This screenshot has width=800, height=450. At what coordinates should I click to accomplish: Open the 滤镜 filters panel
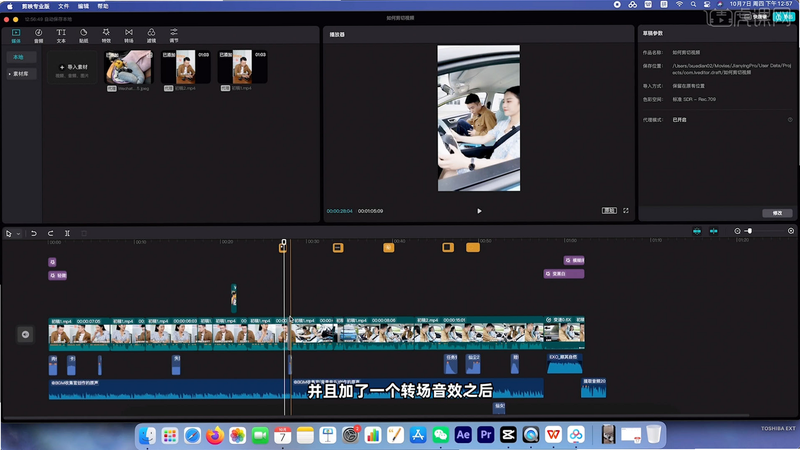coord(151,36)
